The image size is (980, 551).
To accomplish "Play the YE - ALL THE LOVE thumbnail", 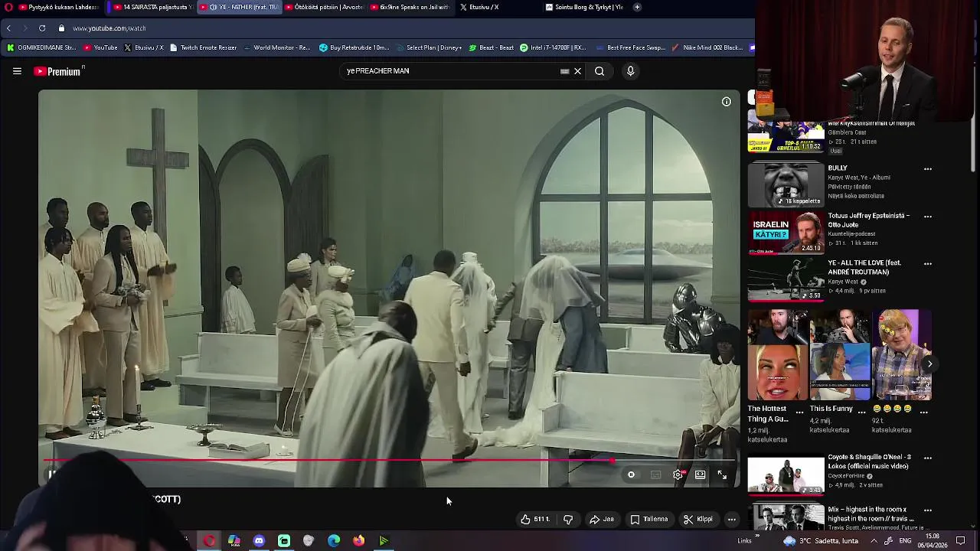I will tap(786, 279).
